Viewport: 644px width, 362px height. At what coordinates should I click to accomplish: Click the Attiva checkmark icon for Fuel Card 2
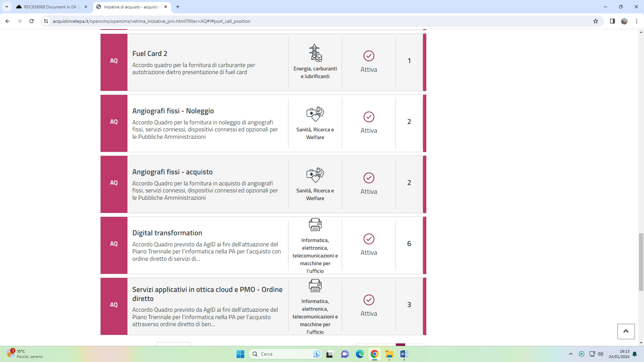pyautogui.click(x=369, y=56)
